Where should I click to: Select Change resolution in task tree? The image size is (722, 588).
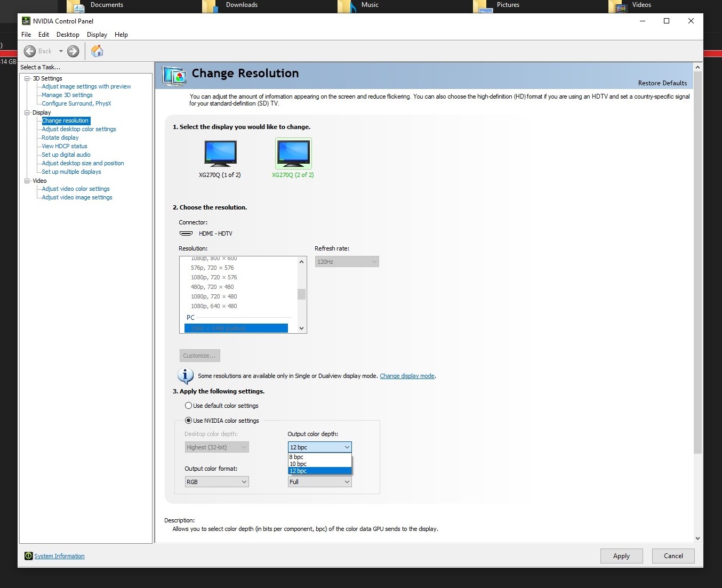[x=66, y=120]
